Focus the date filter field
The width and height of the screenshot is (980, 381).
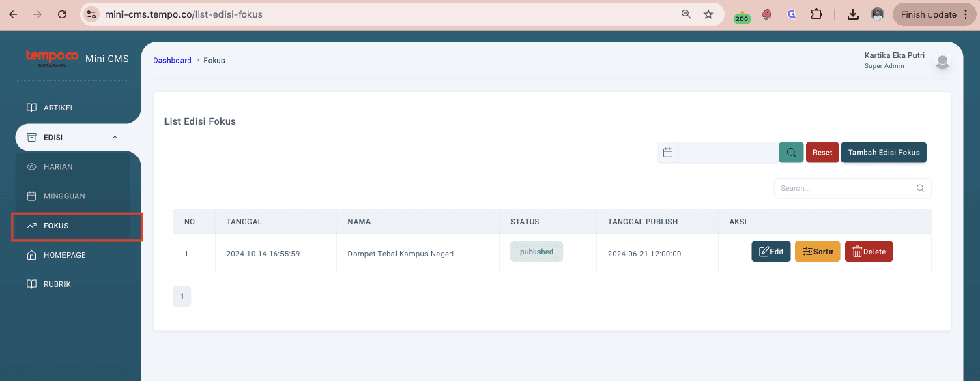point(728,153)
